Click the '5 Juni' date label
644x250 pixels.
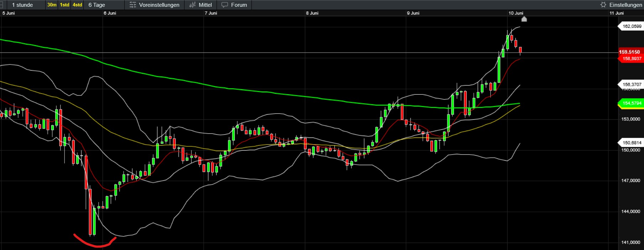coord(9,13)
